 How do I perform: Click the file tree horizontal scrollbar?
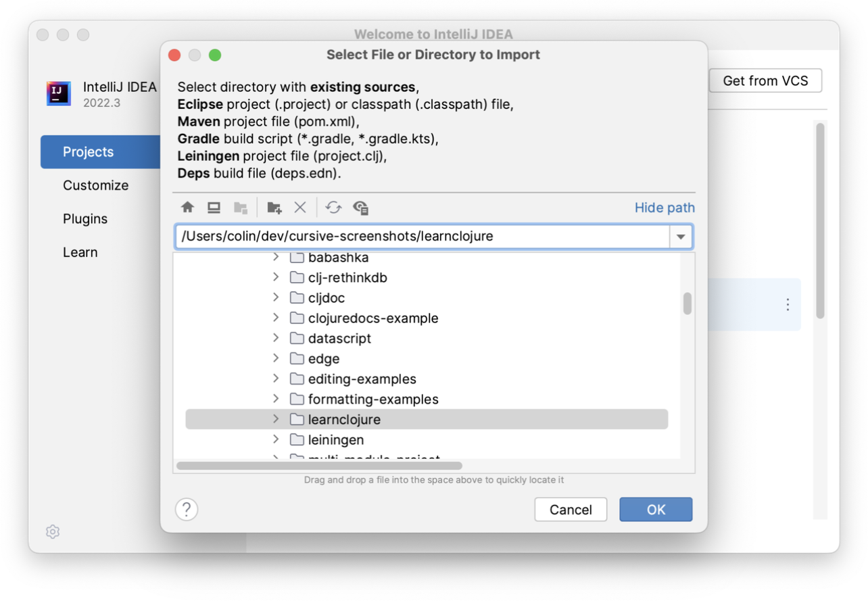(319, 466)
